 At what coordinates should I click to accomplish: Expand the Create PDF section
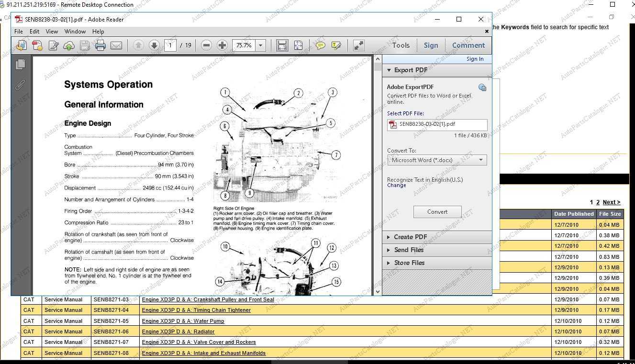pyautogui.click(x=389, y=237)
